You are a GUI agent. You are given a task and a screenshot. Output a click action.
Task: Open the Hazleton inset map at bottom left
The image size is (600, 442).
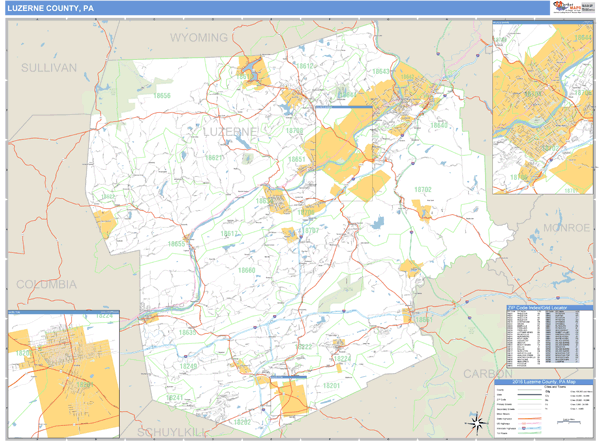pos(64,374)
